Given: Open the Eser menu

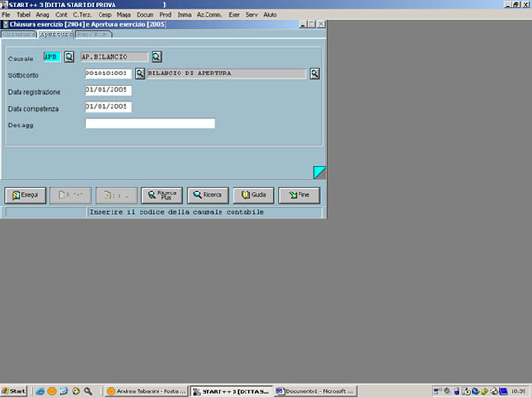Looking at the screenshot, I should 233,15.
